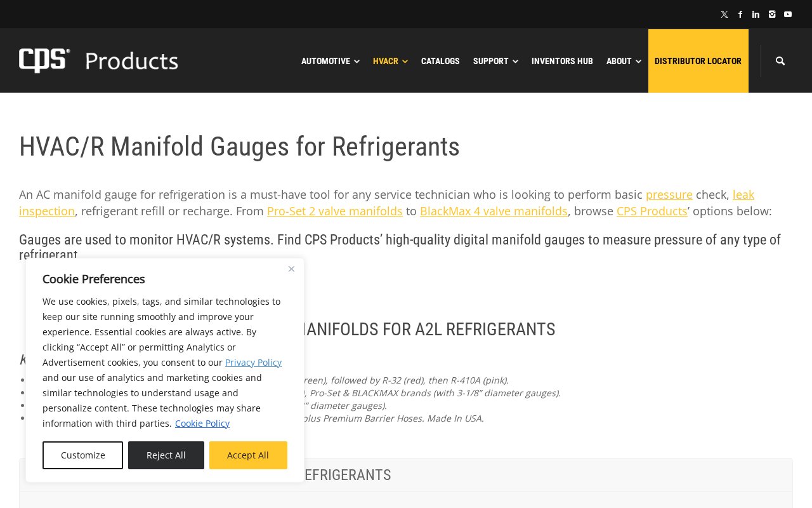The width and height of the screenshot is (812, 508).
Task: Click the search magnifier icon
Action: (780, 61)
